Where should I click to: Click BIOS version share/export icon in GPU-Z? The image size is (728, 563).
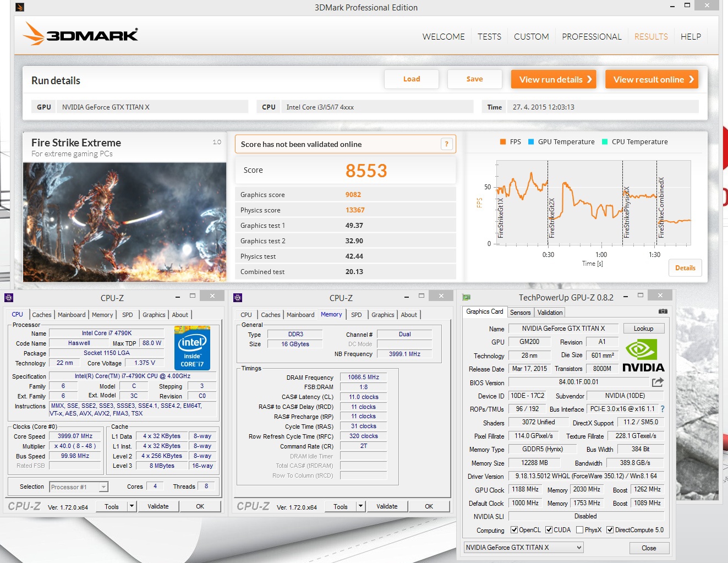(x=658, y=382)
